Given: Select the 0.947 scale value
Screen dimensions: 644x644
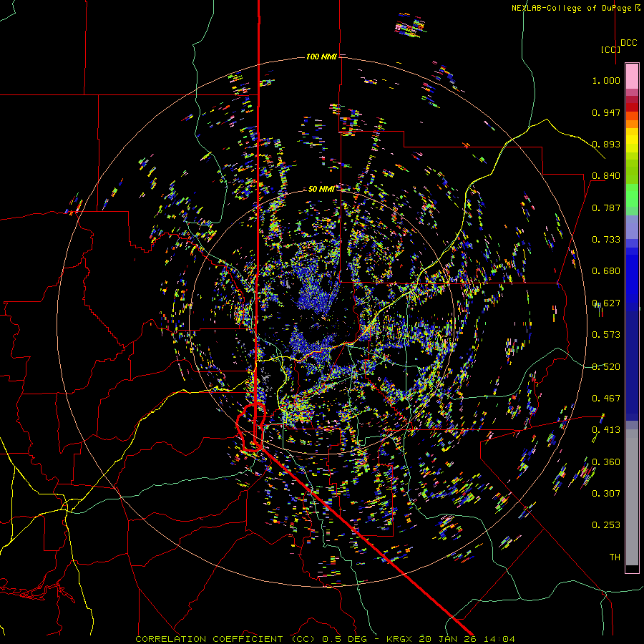Looking at the screenshot, I should pyautogui.click(x=606, y=112).
